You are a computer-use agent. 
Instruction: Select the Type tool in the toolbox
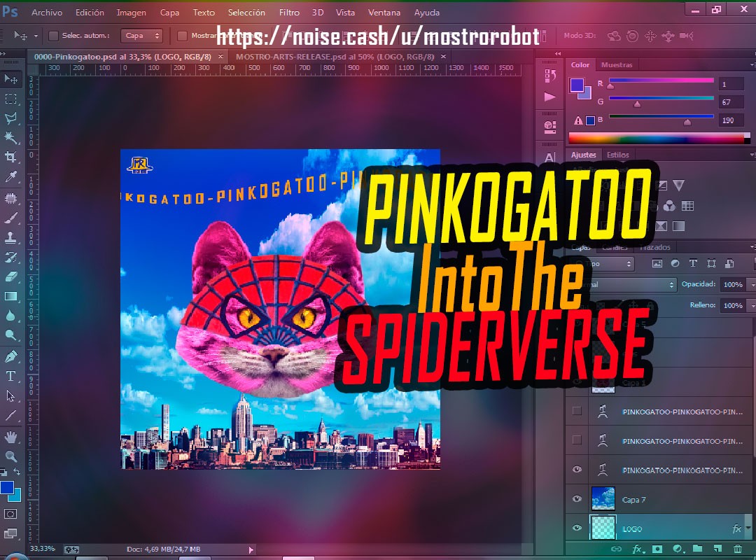coord(10,376)
